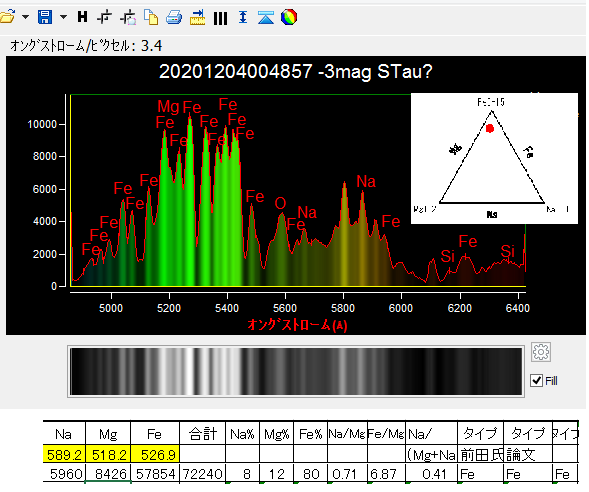589x492 pixels.
Task: Select the '合計' column header cell
Action: (x=202, y=434)
